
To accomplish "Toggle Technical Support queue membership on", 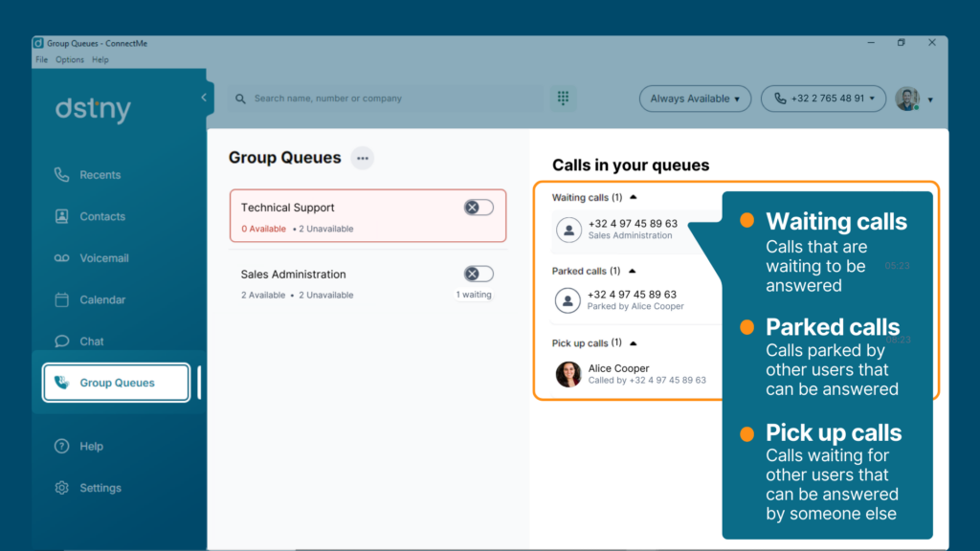I will click(x=479, y=208).
